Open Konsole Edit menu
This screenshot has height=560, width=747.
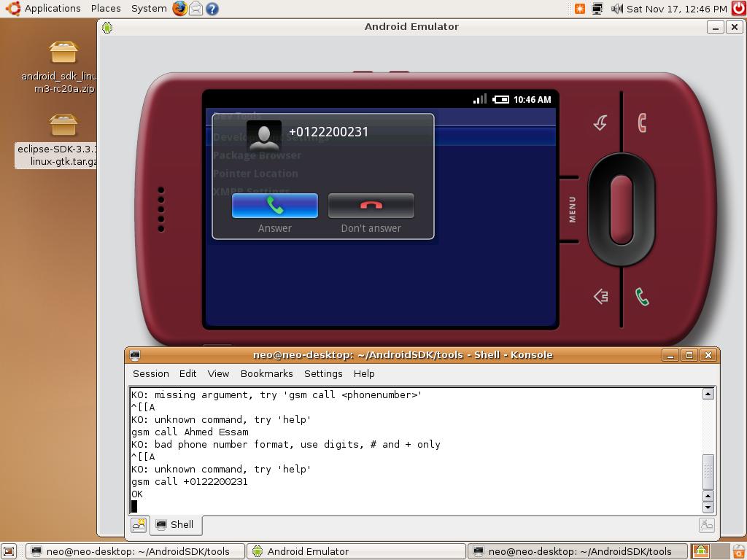tap(187, 374)
